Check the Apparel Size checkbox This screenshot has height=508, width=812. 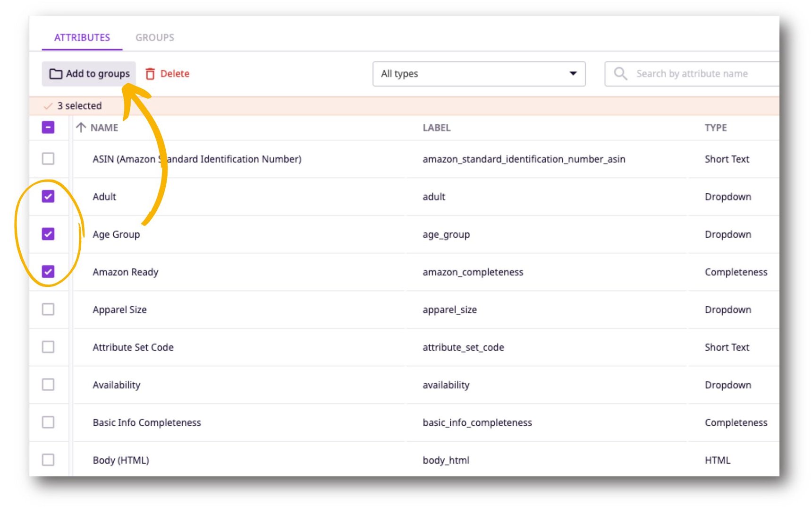coord(49,310)
